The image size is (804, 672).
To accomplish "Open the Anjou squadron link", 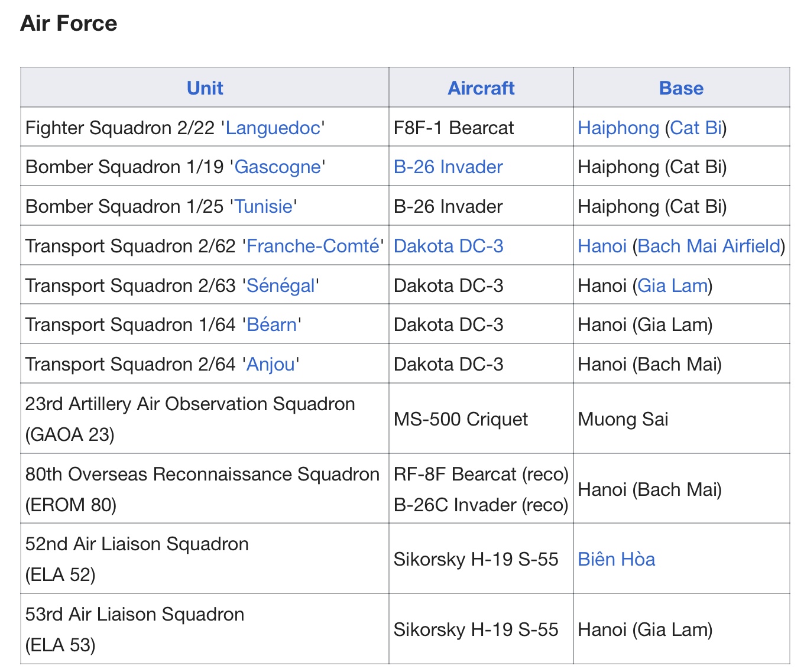I will [271, 364].
